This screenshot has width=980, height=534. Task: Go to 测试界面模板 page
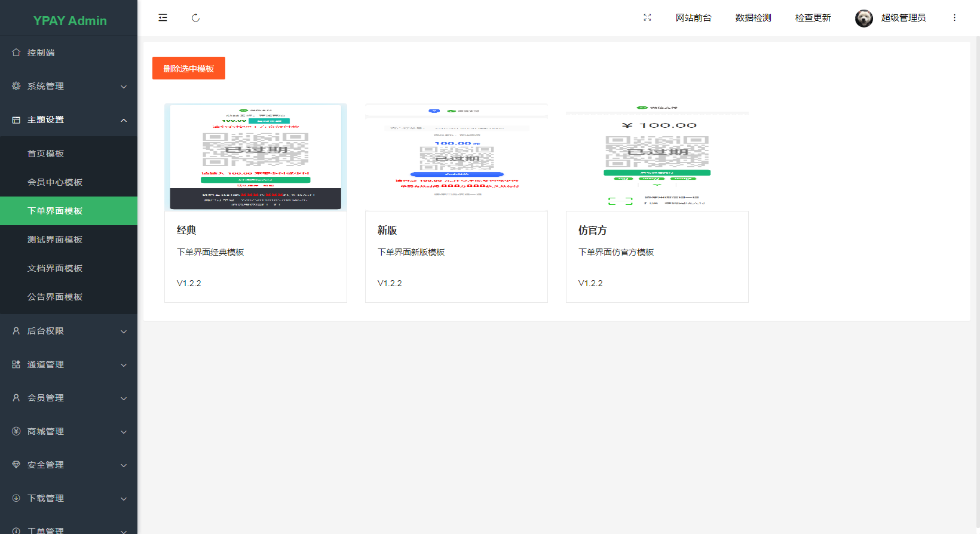55,240
